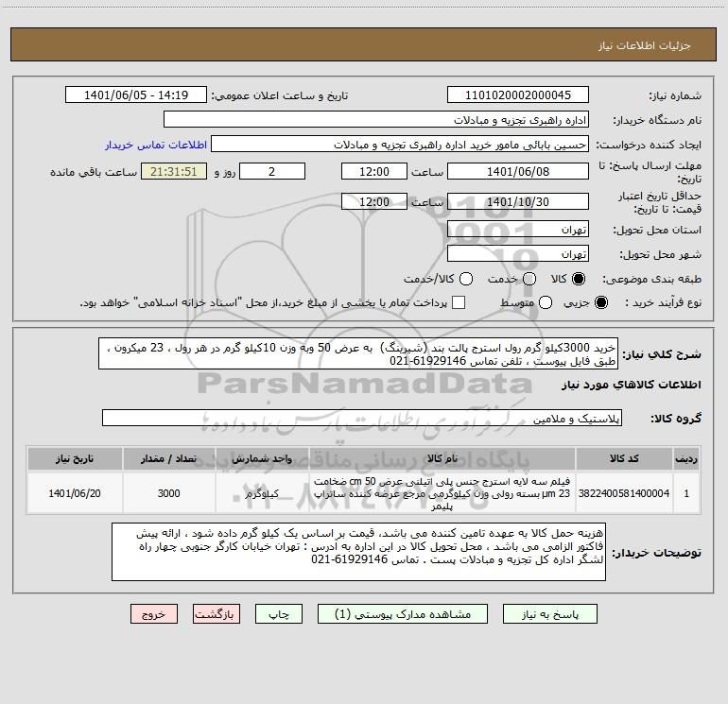
Task: Click the validity hour field next to 1401/10/30
Action: pos(374,201)
